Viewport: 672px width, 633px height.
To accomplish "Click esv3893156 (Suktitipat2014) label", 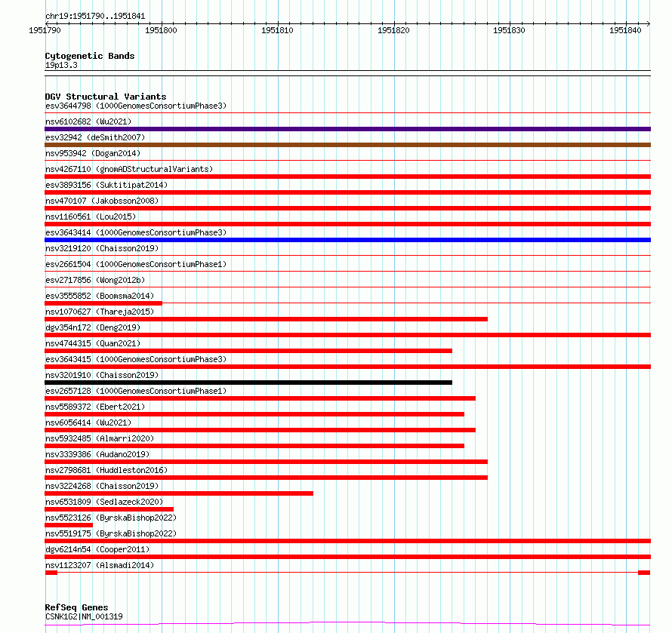I will click(106, 185).
